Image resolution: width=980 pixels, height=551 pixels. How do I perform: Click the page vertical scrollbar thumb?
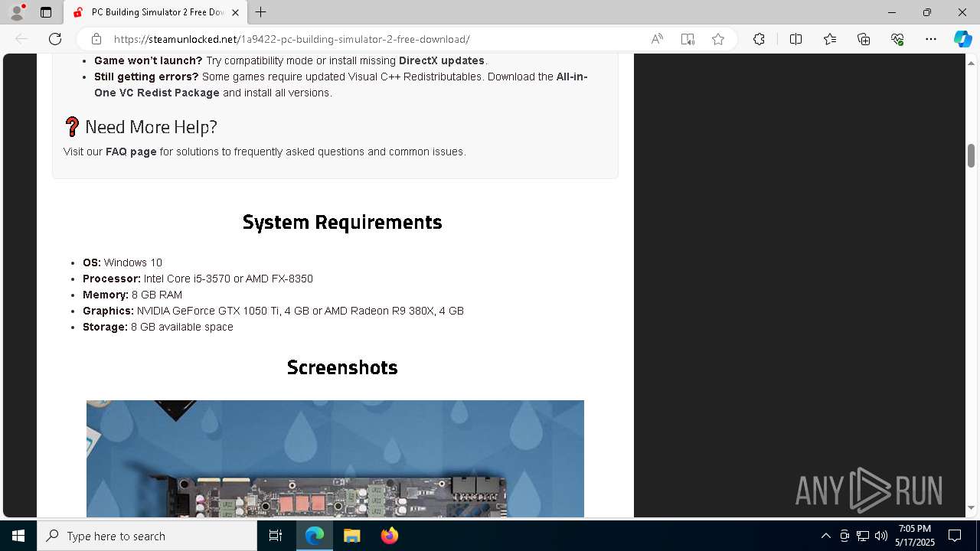(x=971, y=155)
